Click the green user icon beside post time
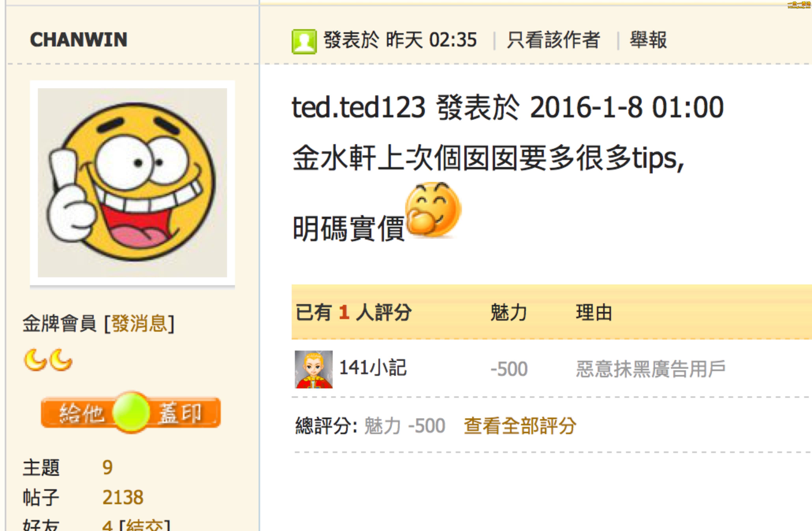Screen dimensions: 812x531 [304, 42]
